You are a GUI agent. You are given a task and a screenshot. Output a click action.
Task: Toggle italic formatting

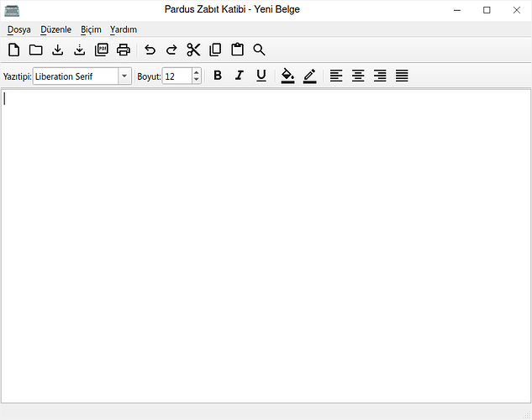pos(240,76)
